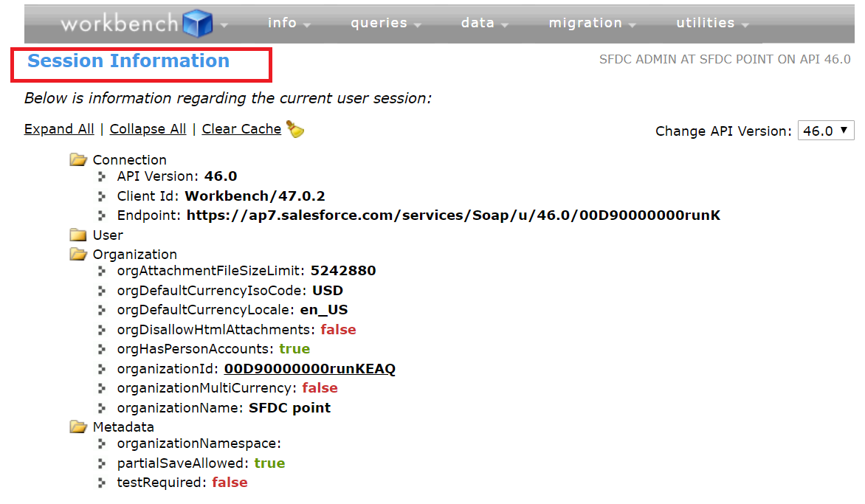Click the USD currency code value
865x504 pixels.
pyautogui.click(x=328, y=291)
